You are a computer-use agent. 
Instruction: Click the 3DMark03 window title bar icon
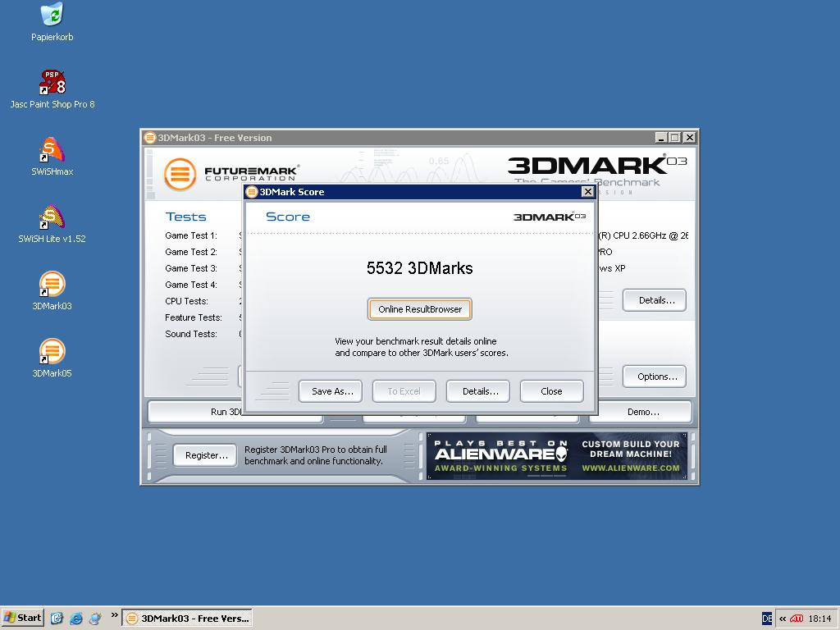coord(150,138)
